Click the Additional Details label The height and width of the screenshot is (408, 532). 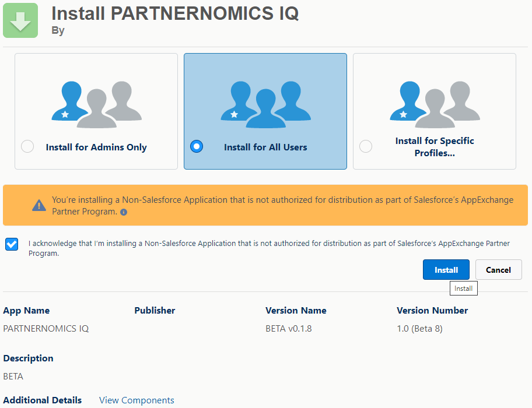43,400
